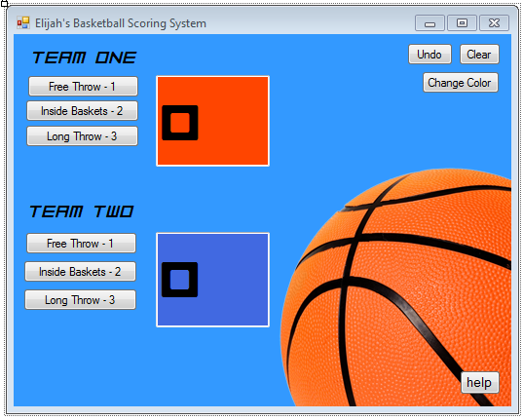
Task: Click the orange Team One score panel
Action: click(212, 121)
